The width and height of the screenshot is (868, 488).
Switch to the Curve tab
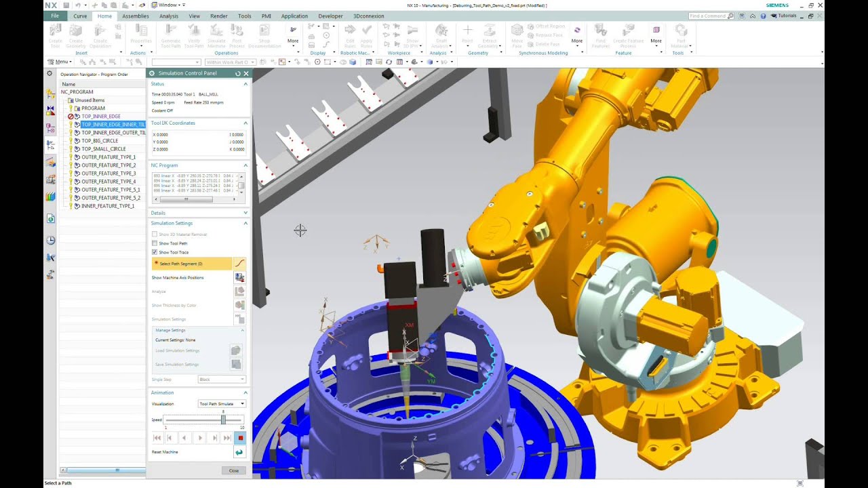tap(80, 16)
